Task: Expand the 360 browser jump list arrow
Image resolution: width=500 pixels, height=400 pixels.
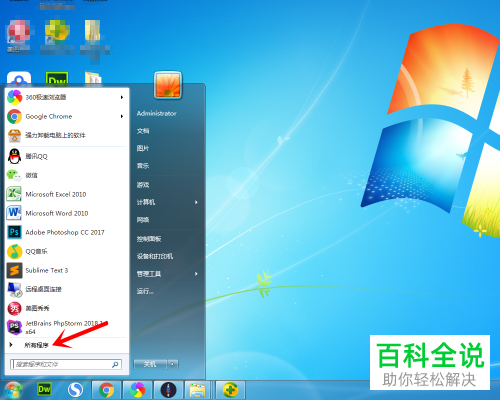Action: pos(122,97)
